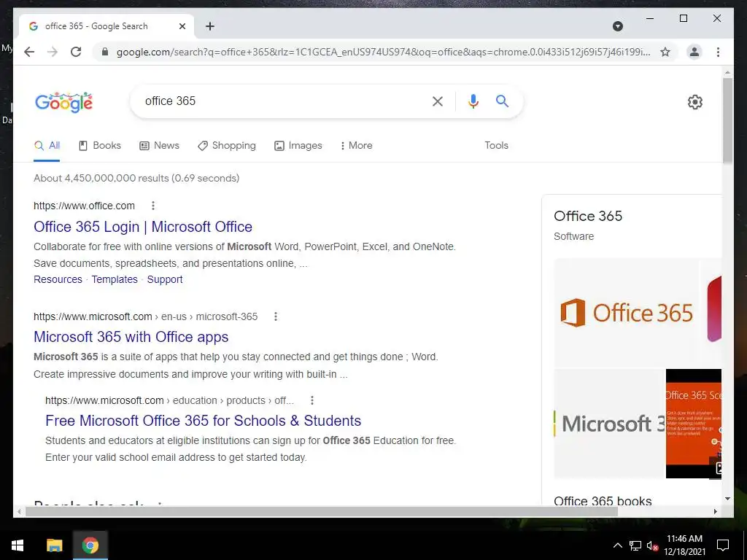The width and height of the screenshot is (747, 560).
Task: Click the scroll right arrow
Action: [x=715, y=511]
